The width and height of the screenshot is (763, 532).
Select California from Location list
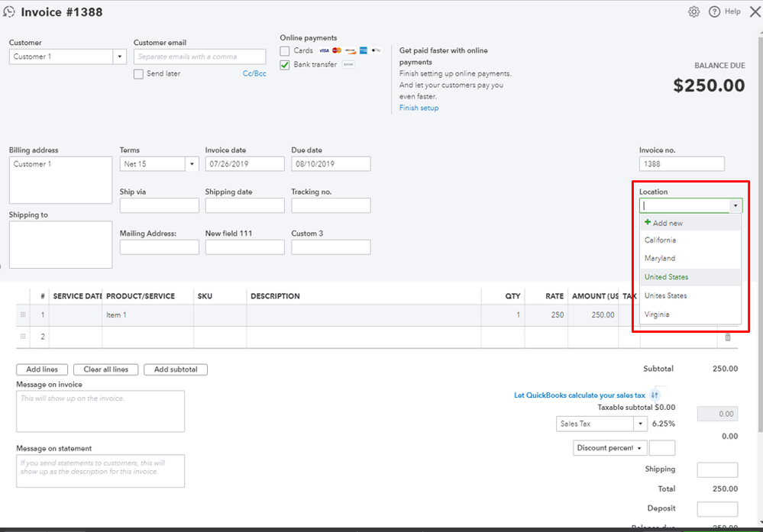(x=690, y=240)
